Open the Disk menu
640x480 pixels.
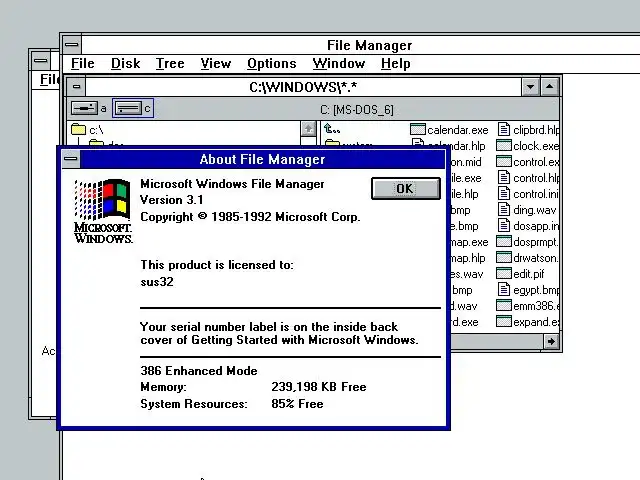[x=125, y=64]
